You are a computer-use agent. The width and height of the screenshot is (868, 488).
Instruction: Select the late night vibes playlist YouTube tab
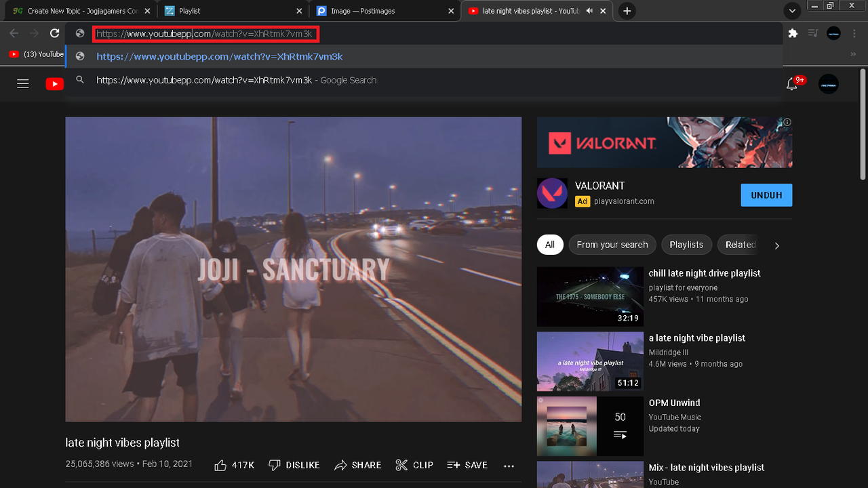point(536,11)
